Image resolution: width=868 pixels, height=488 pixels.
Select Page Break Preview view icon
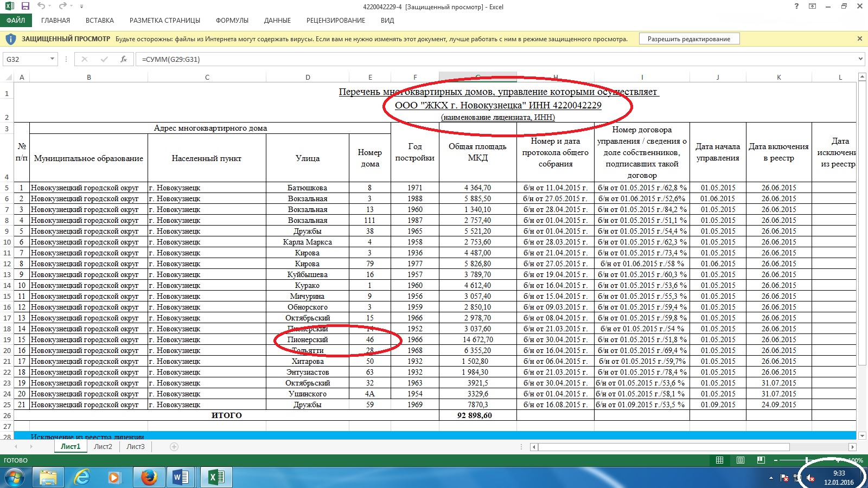pos(761,460)
